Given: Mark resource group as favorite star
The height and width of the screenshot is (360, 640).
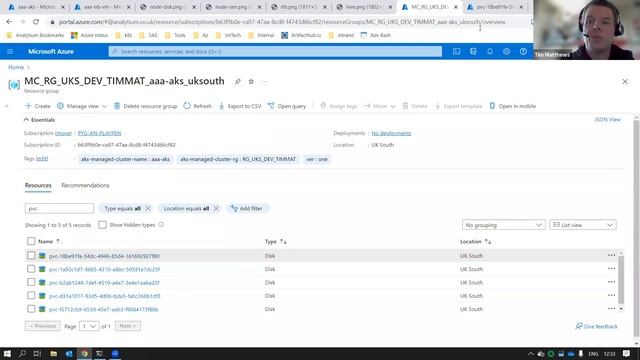Looking at the screenshot, I should 251,81.
